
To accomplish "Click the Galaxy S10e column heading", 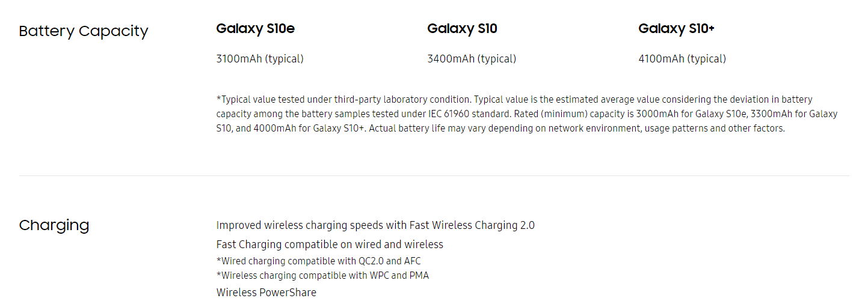I will tap(255, 28).
